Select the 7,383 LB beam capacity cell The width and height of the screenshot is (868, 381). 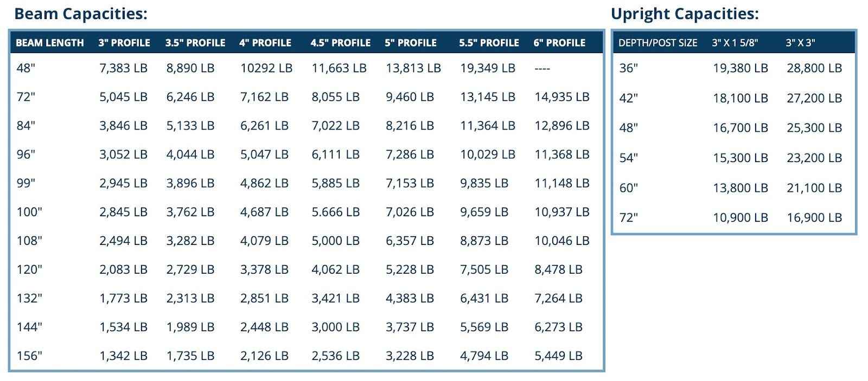click(123, 68)
